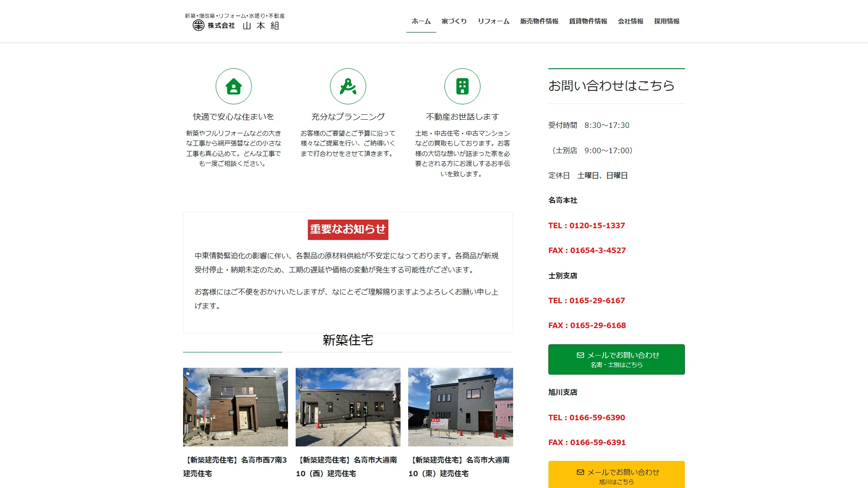868x488 pixels.
Task: Click the お問い合わせはこちら heading
Action: [612, 85]
